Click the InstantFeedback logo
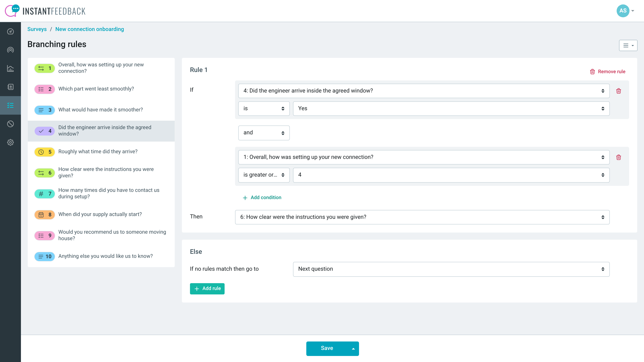644x362 pixels. tap(45, 11)
